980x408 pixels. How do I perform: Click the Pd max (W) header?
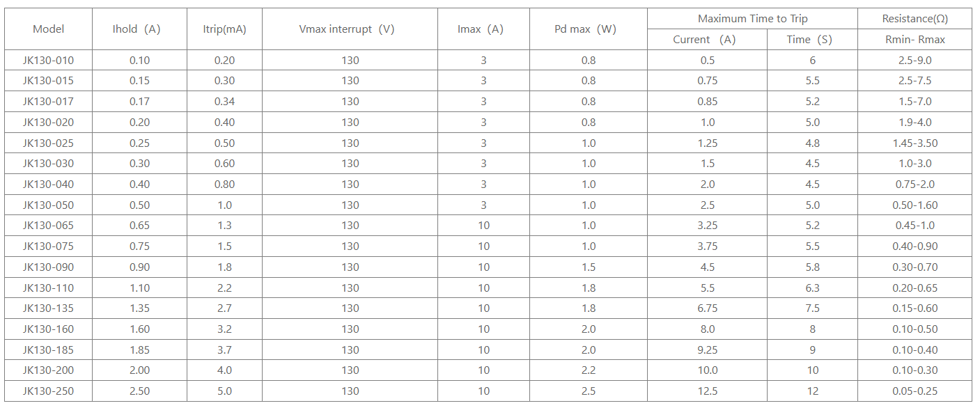pyautogui.click(x=588, y=29)
